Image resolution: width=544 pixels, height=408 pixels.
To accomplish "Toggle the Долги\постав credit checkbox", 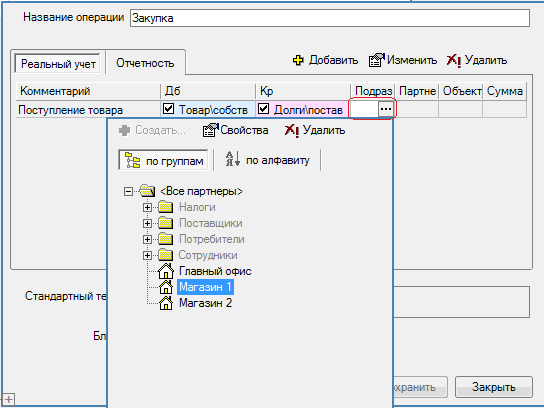I will [264, 109].
